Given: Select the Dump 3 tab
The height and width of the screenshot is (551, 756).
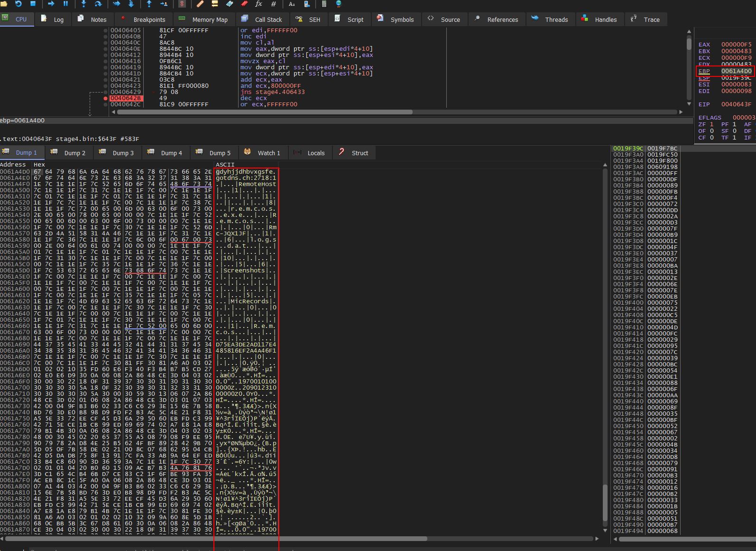Looking at the screenshot, I should pyautogui.click(x=118, y=153).
